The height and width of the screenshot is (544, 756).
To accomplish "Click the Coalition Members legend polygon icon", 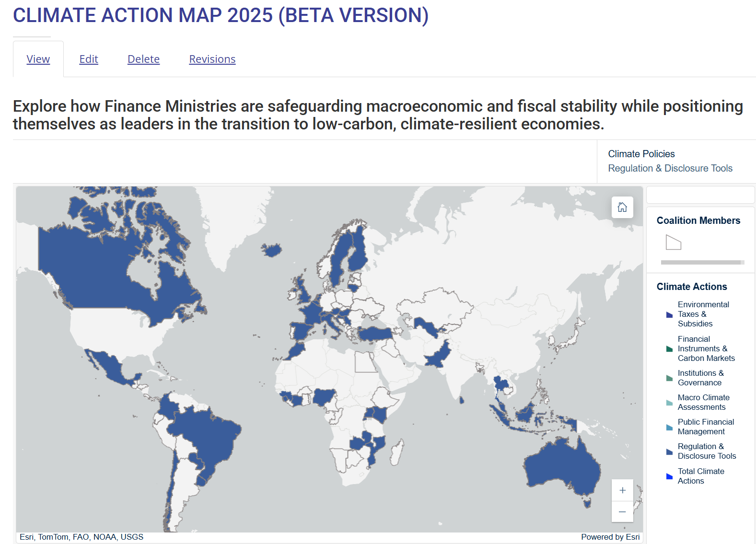I will click(673, 243).
